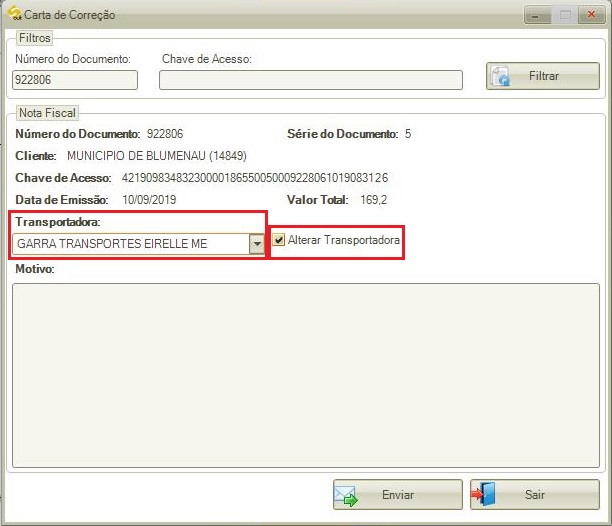Exit the window with Sair button
The image size is (612, 526).
click(x=534, y=494)
